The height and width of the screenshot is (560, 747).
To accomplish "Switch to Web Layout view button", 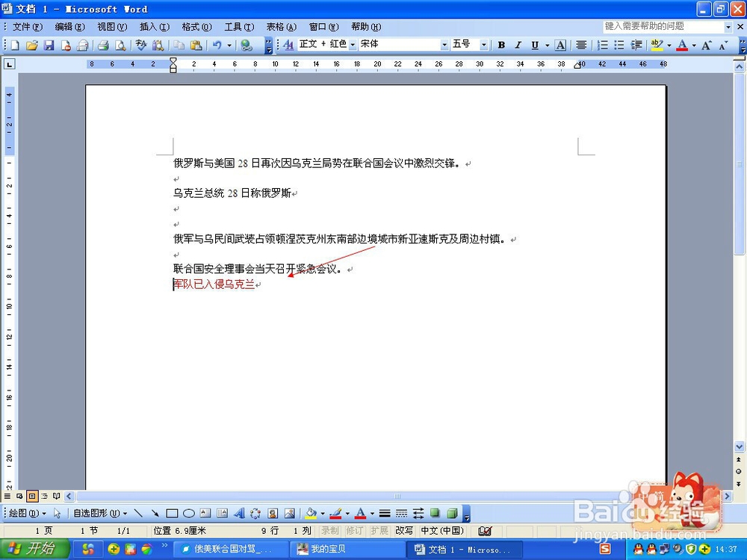I will pos(19,497).
